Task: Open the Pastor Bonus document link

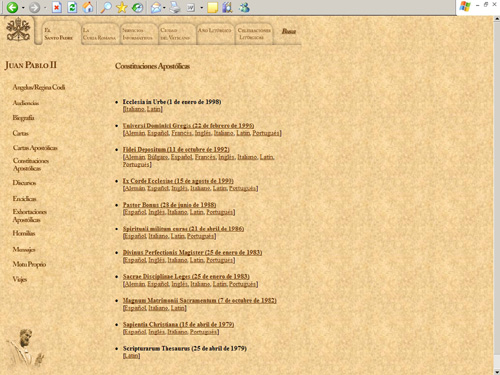Action: pyautogui.click(x=169, y=205)
